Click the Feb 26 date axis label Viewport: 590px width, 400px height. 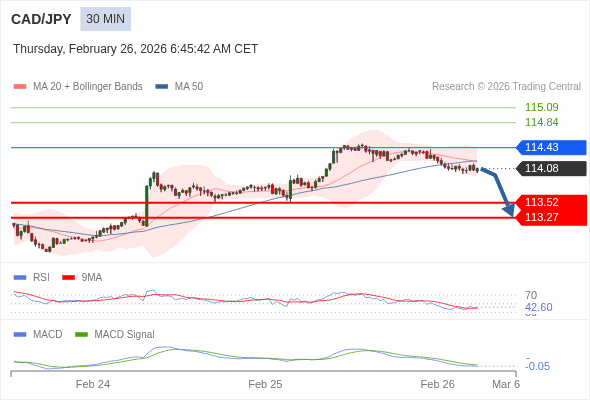click(438, 384)
